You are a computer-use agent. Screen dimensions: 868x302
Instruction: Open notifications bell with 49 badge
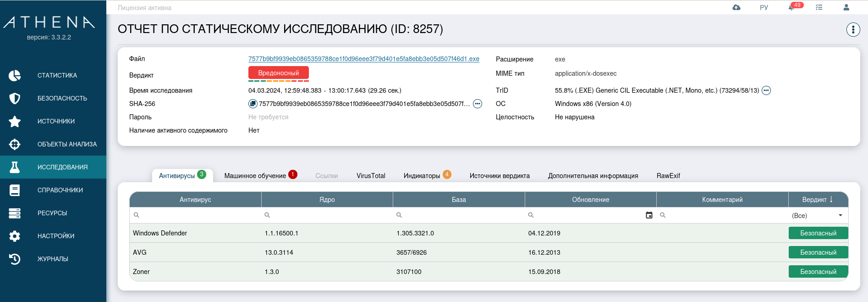pyautogui.click(x=792, y=7)
